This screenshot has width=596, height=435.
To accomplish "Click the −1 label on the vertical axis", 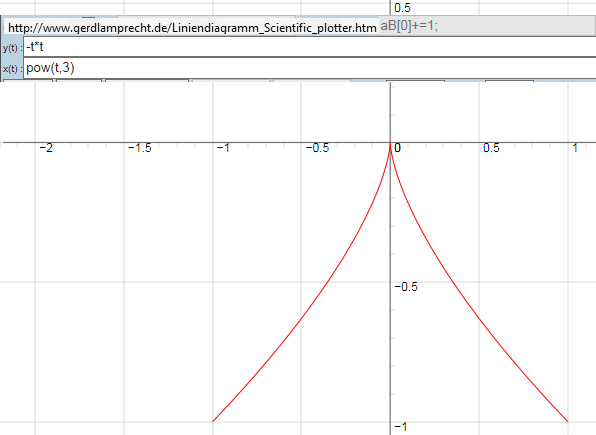I will (401, 427).
